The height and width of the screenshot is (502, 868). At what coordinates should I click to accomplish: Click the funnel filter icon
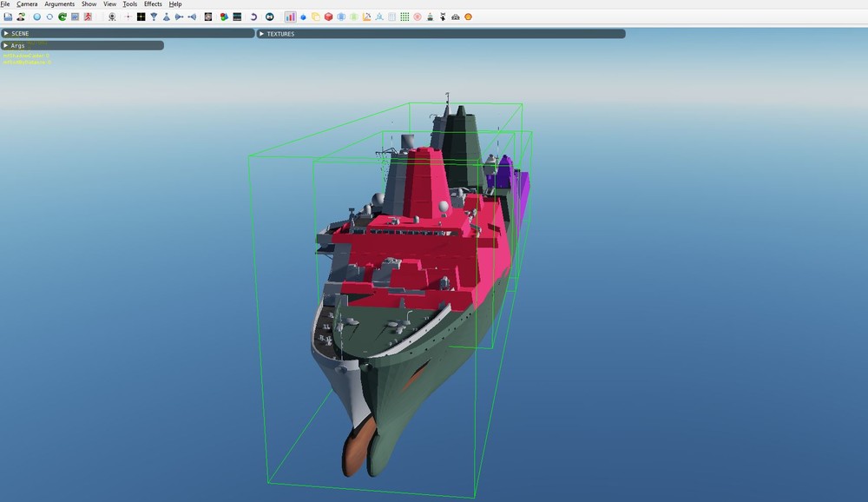point(154,17)
